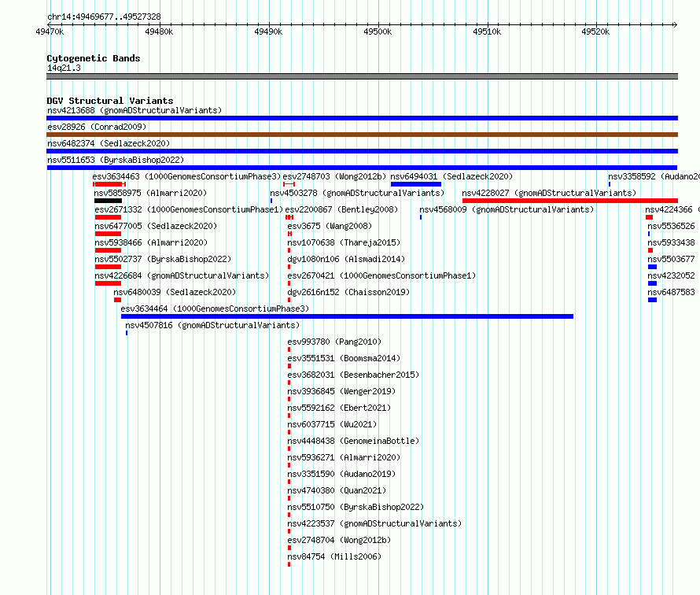Viewport: 700px width, 595px height.
Task: Open the long esv3634464 blue bar
Action: [x=347, y=316]
